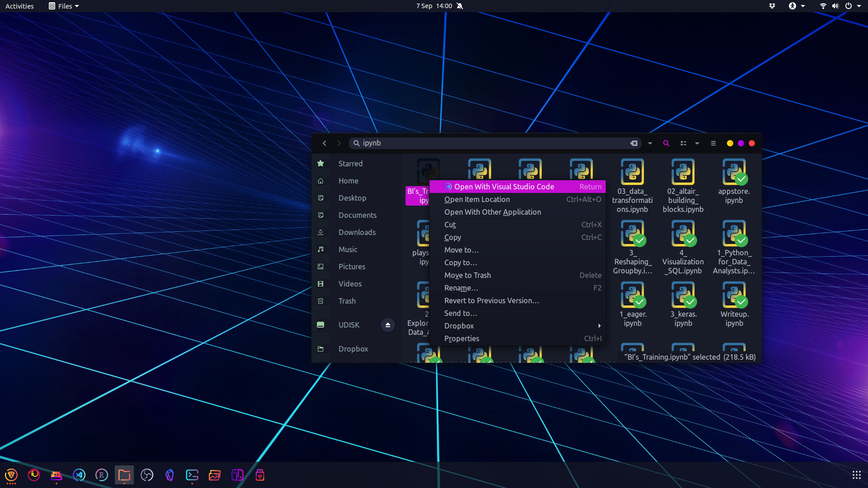868x488 pixels.
Task: Click Activities in the top bar
Action: pos(19,6)
